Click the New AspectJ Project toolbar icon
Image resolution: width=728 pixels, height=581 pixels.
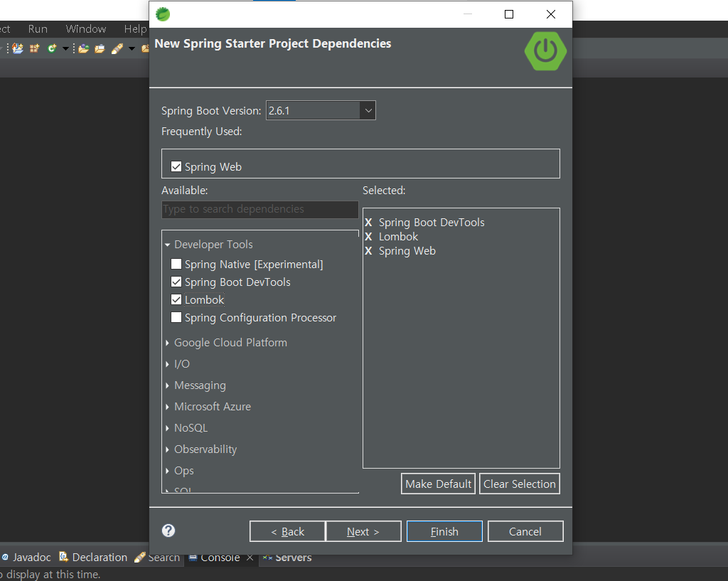[18, 48]
